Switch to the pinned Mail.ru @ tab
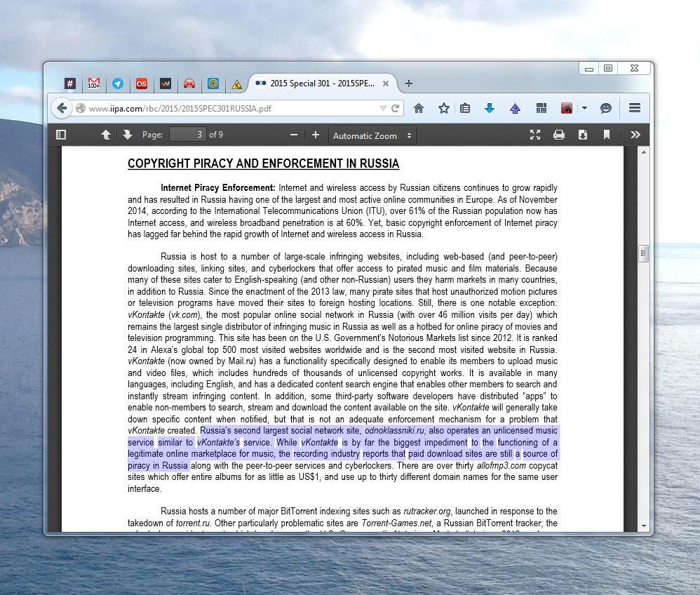Screen dimensions: 700x595 pos(213,83)
